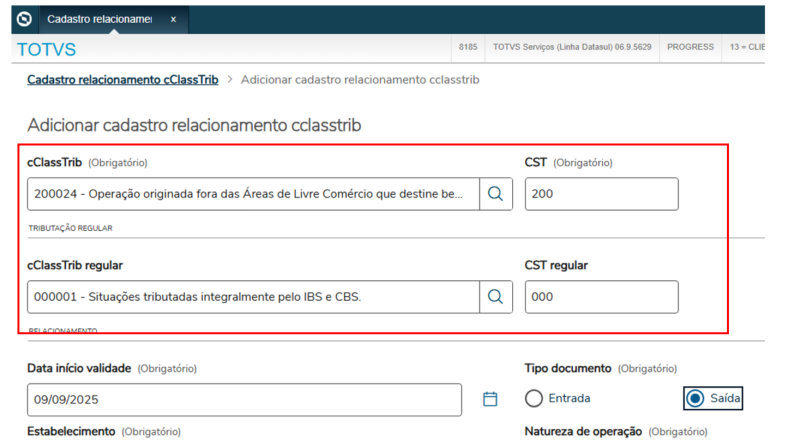The width and height of the screenshot is (788, 444).
Task: Click the 8185 status bar item
Action: click(x=468, y=48)
